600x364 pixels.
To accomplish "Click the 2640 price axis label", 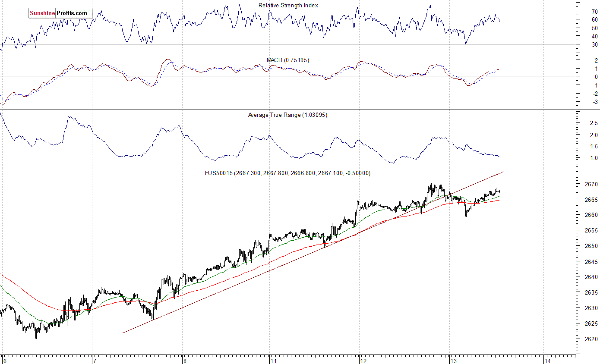I will click(x=591, y=277).
